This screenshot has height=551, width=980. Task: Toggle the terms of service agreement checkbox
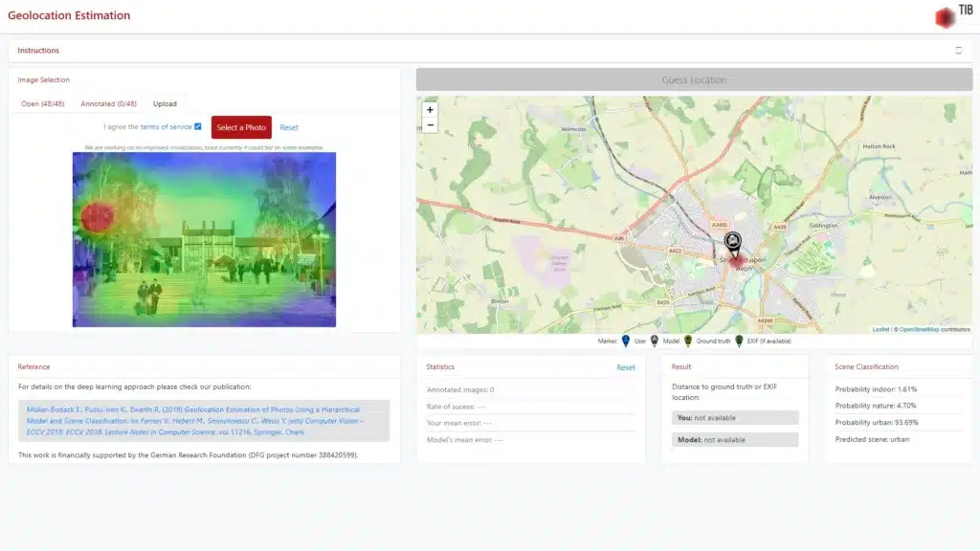[x=198, y=127]
